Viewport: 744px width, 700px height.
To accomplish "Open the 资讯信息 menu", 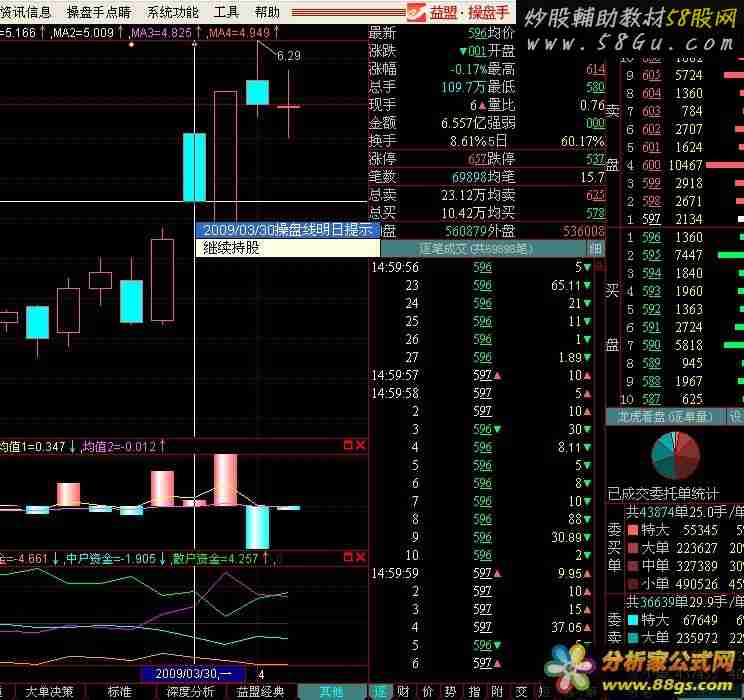I will tap(25, 11).
